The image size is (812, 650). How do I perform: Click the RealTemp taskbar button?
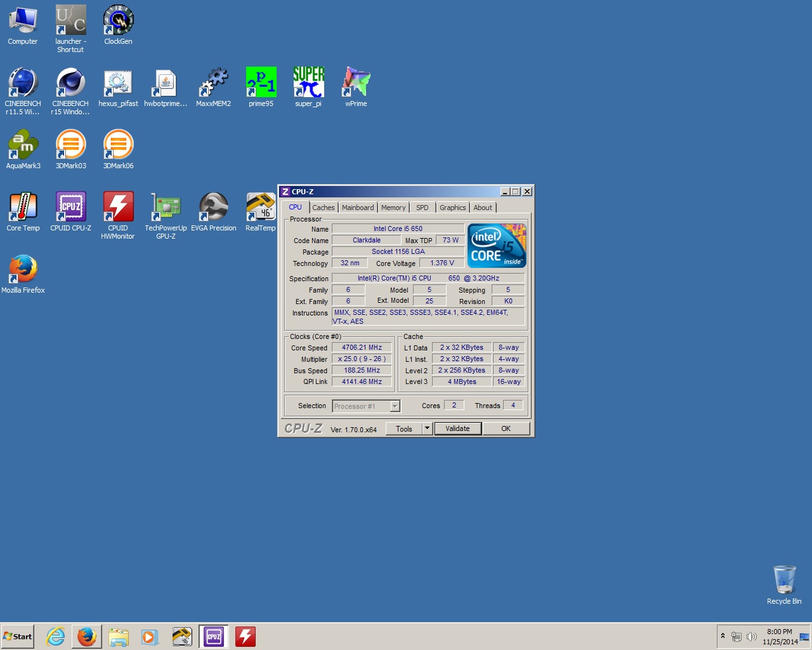[182, 637]
